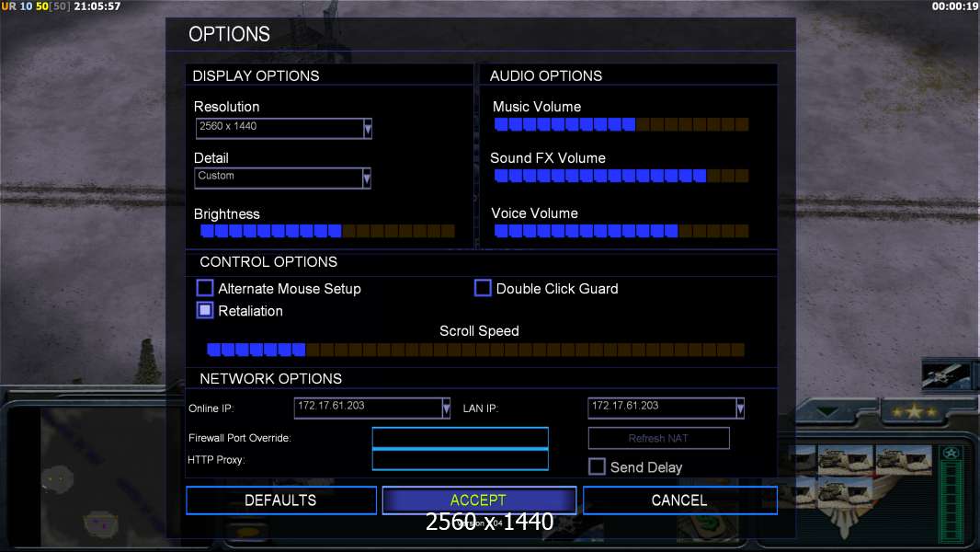Click the green power level bar

[x=952, y=501]
